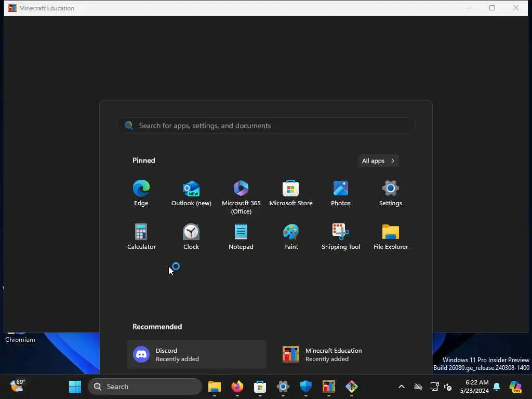Click the muted volume tray icon
532x399 pixels.
448,387
